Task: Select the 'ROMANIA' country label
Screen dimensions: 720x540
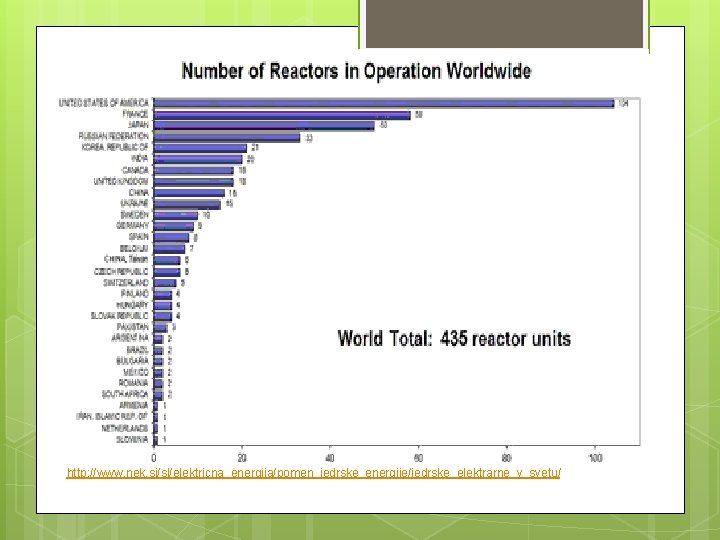Action: point(134,383)
